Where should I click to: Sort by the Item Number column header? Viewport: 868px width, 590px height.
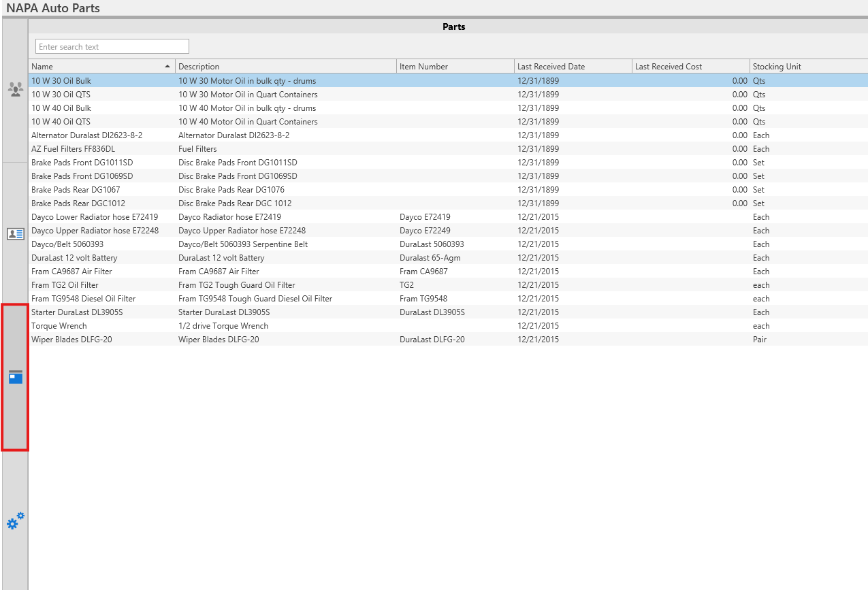click(x=455, y=67)
